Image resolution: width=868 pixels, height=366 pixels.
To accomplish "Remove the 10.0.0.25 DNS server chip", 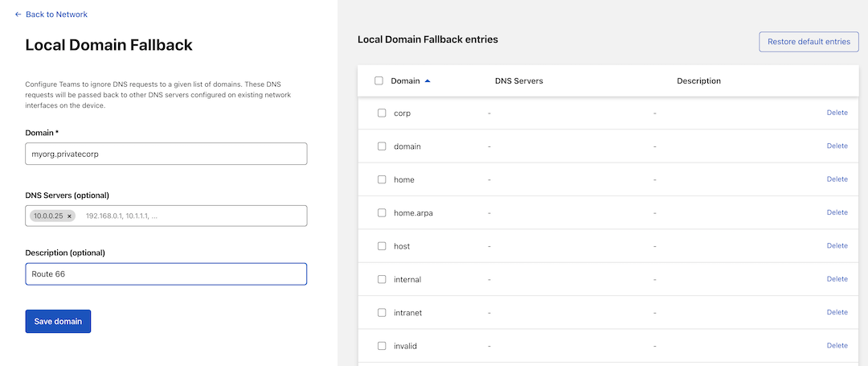I will tap(70, 216).
